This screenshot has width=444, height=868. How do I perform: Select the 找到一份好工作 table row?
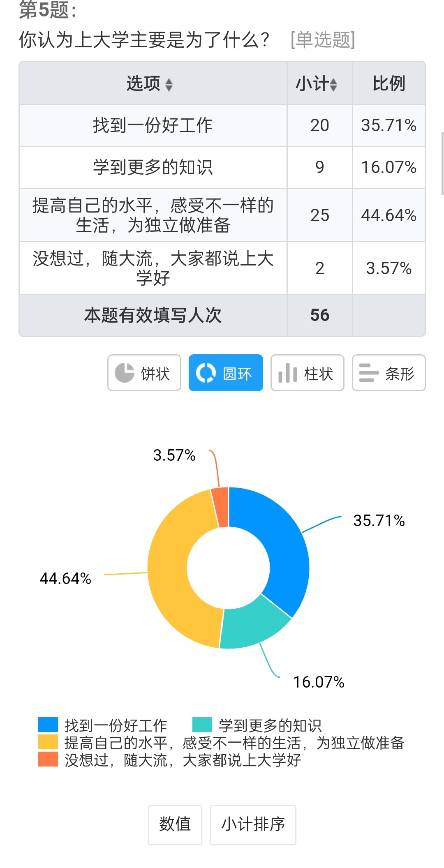tap(153, 126)
